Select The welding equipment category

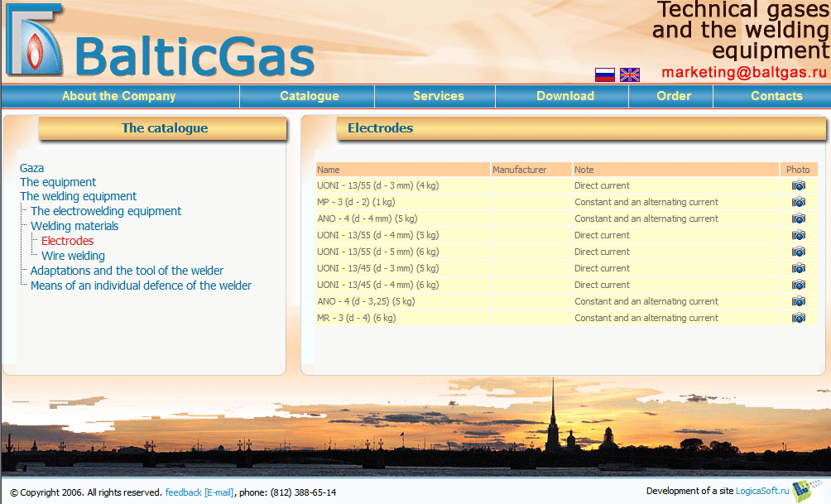pos(78,196)
